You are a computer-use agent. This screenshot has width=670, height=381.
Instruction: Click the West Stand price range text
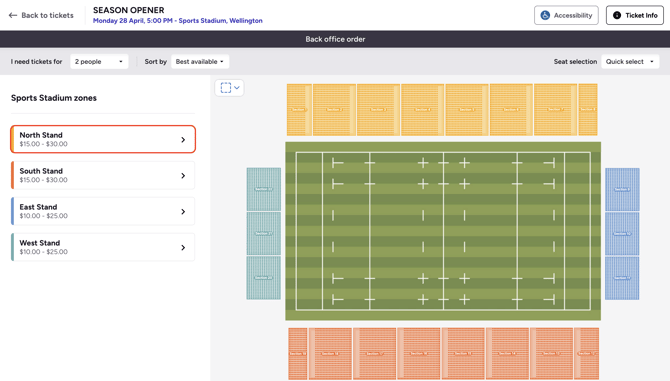(44, 252)
